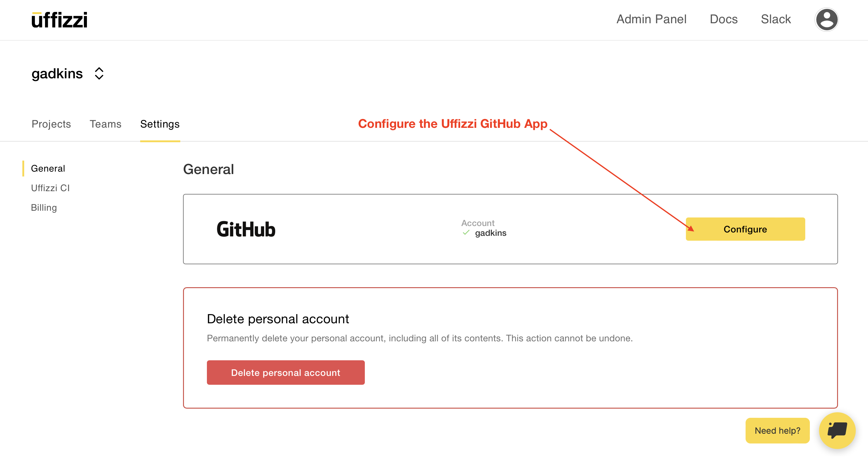
Task: Click the green account checkmark icon
Action: click(x=466, y=233)
